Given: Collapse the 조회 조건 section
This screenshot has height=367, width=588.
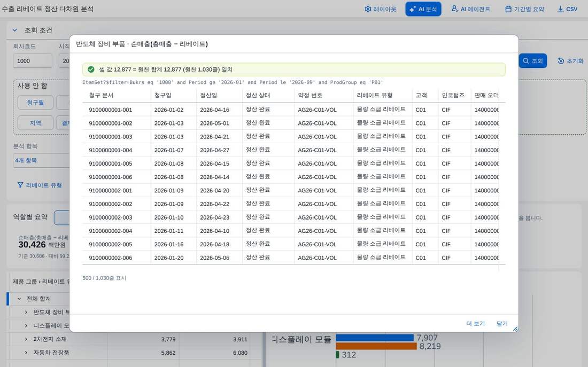Looking at the screenshot, I should (x=14, y=30).
